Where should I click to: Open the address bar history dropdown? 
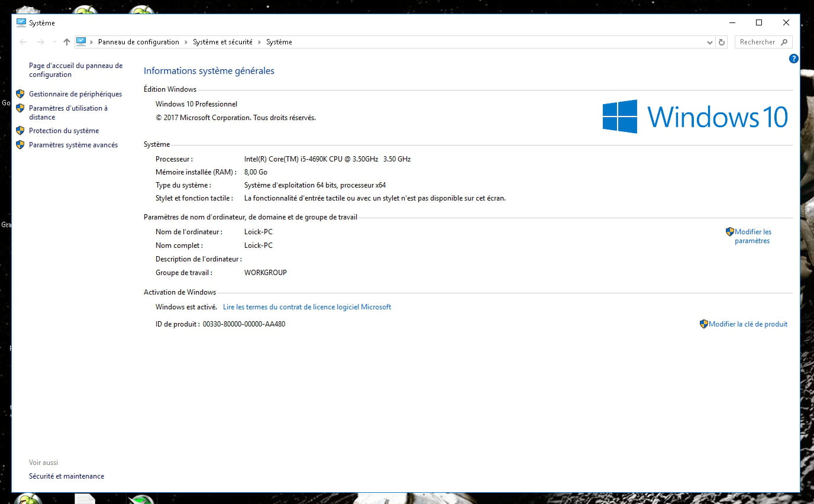710,42
